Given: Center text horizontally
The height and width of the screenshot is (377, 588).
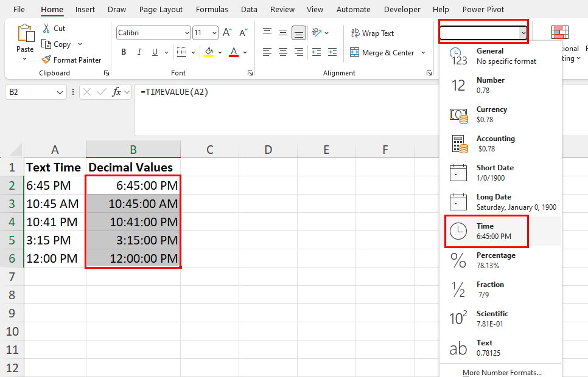Looking at the screenshot, I should coord(283,52).
